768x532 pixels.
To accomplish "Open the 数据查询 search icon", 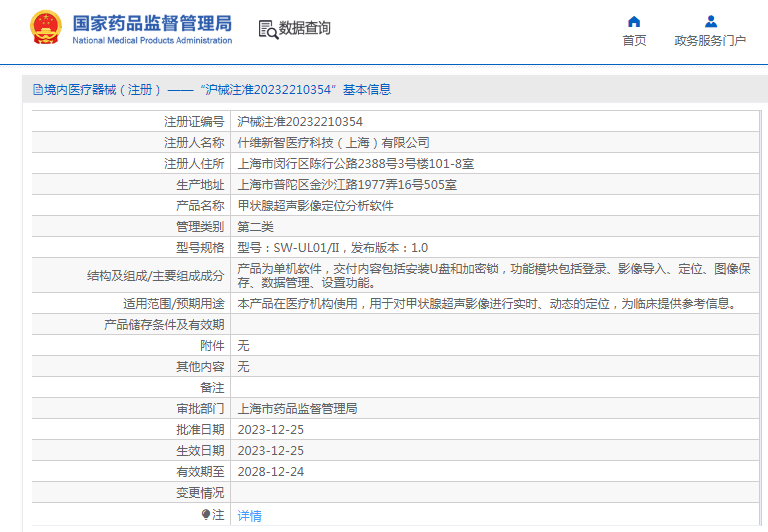I will tap(268, 29).
